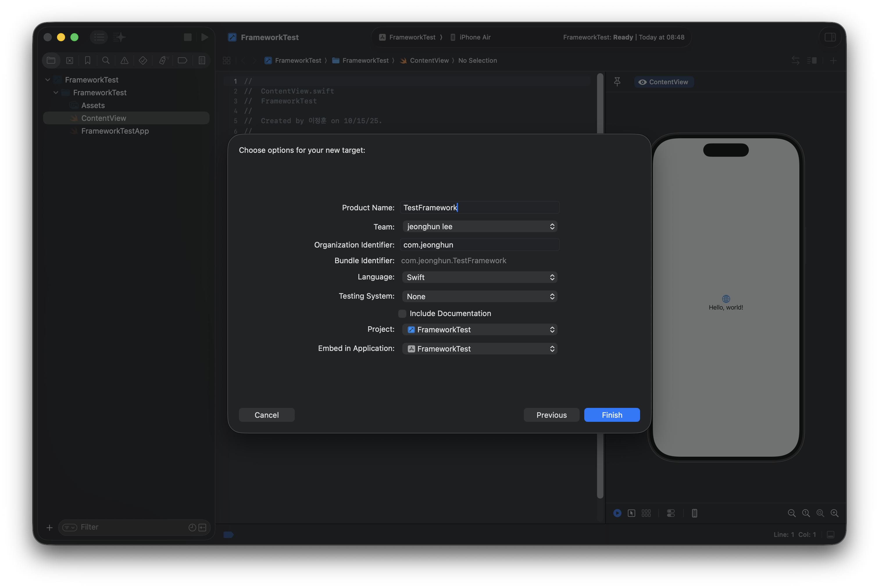Open the Language dropdown set to Swift

click(x=479, y=277)
